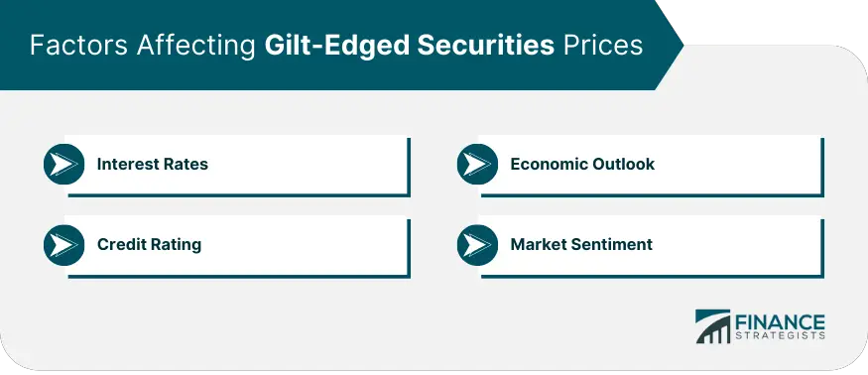Click the arrow icon beside Market Sentiment
The width and height of the screenshot is (868, 375).
[x=478, y=245]
